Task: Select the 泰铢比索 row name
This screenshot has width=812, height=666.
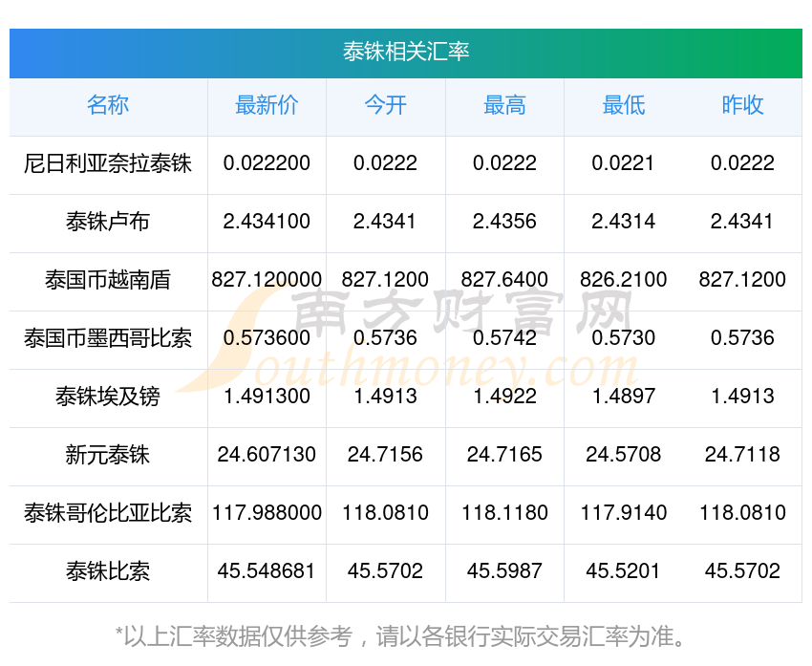Action: [x=108, y=571]
